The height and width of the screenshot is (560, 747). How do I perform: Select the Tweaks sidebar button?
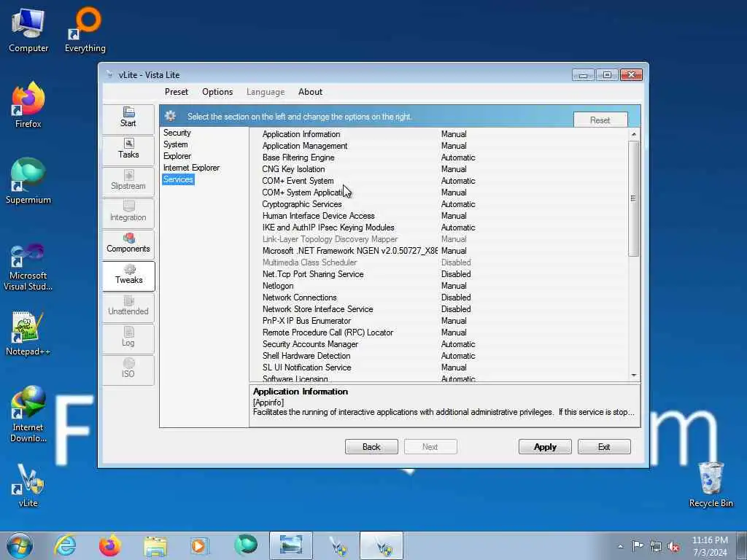pos(128,276)
